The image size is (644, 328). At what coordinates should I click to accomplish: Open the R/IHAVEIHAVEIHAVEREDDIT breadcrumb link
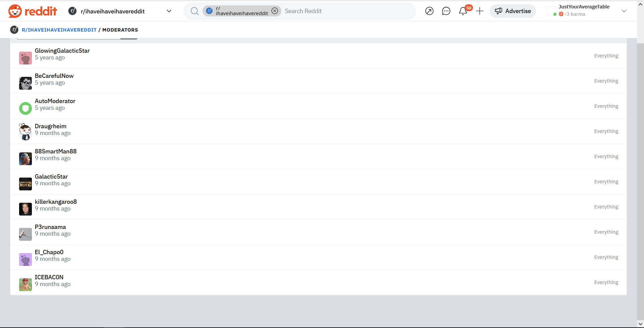point(59,30)
